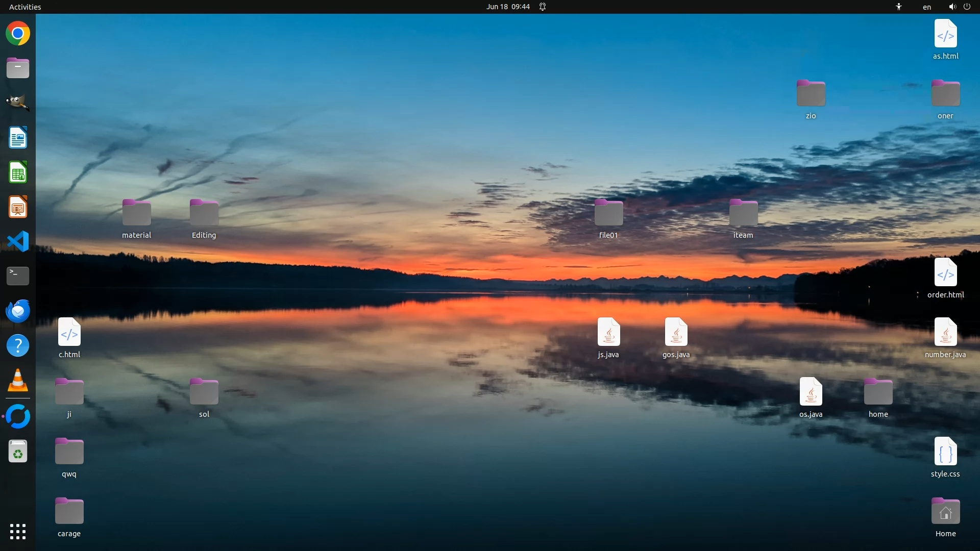Open Thunderbird mail client
Image resolution: width=980 pixels, height=551 pixels.
click(x=18, y=311)
